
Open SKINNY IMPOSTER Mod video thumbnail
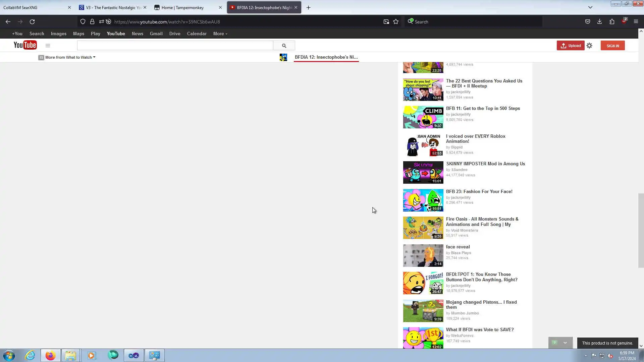click(x=423, y=173)
